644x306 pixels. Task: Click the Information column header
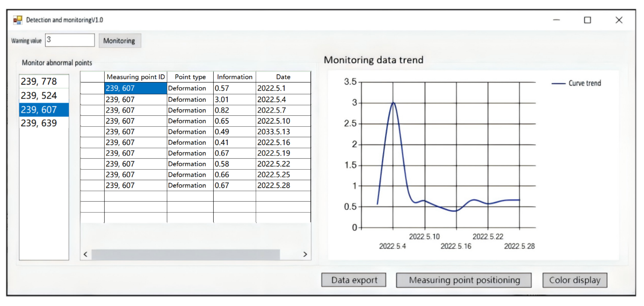point(234,77)
